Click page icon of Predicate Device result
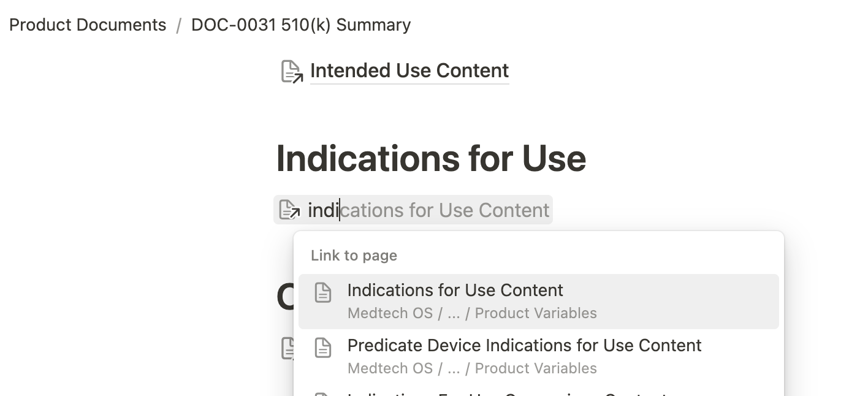This screenshot has width=868, height=396. pyautogui.click(x=323, y=348)
